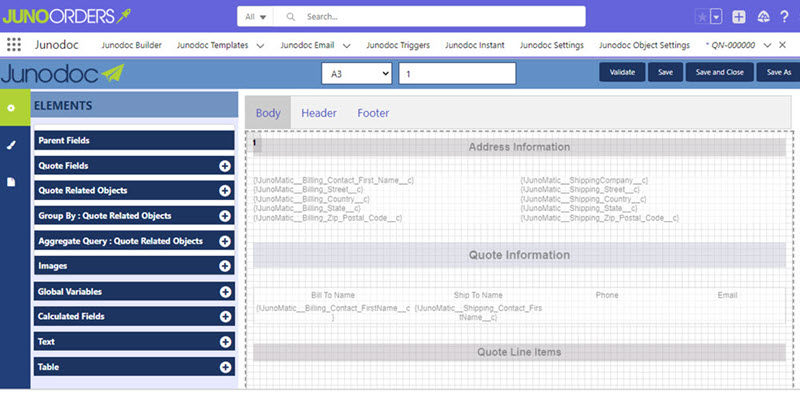Close the QN-000000 tab
The height and width of the screenshot is (394, 800).
click(782, 45)
